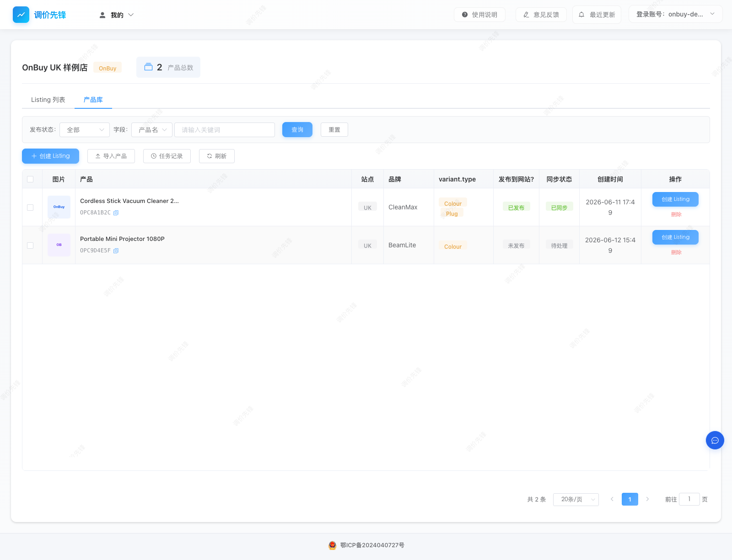Click the 待处理 sync status tag

tap(559, 245)
